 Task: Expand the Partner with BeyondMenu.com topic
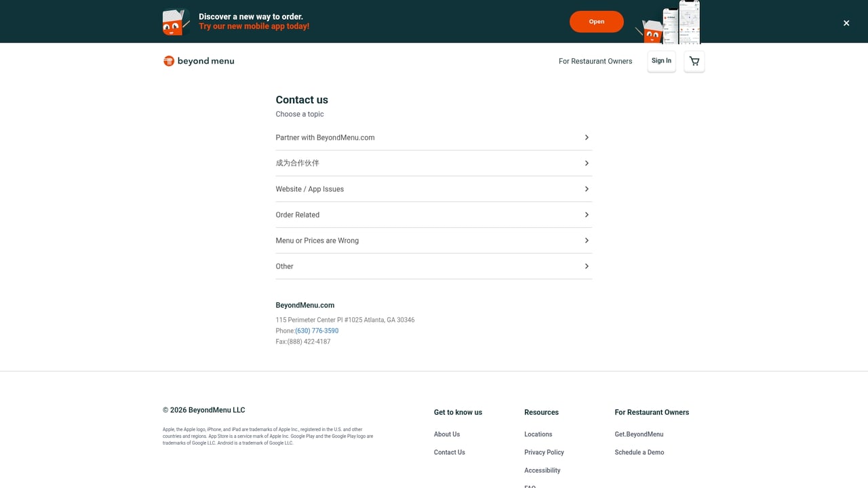pyautogui.click(x=434, y=137)
